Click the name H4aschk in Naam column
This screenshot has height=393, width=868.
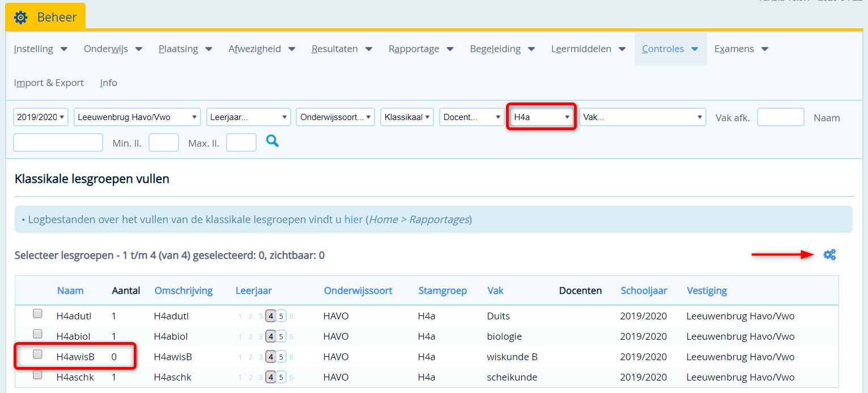(x=75, y=377)
